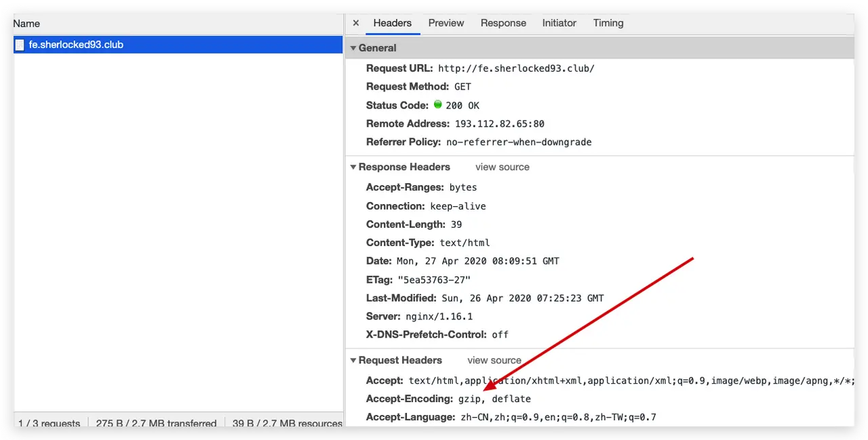The height and width of the screenshot is (440, 868).
Task: Switch to the Response tab
Action: 503,23
